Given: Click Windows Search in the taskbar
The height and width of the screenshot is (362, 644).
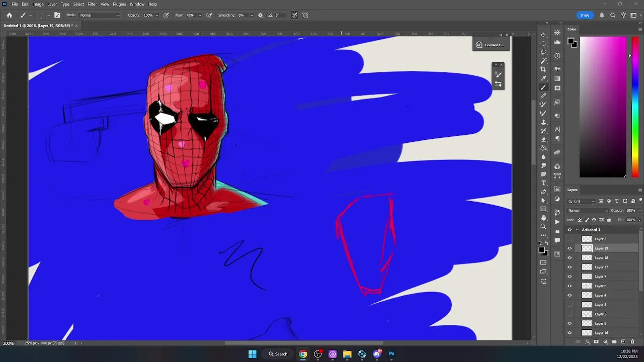Looking at the screenshot, I should pyautogui.click(x=278, y=354).
